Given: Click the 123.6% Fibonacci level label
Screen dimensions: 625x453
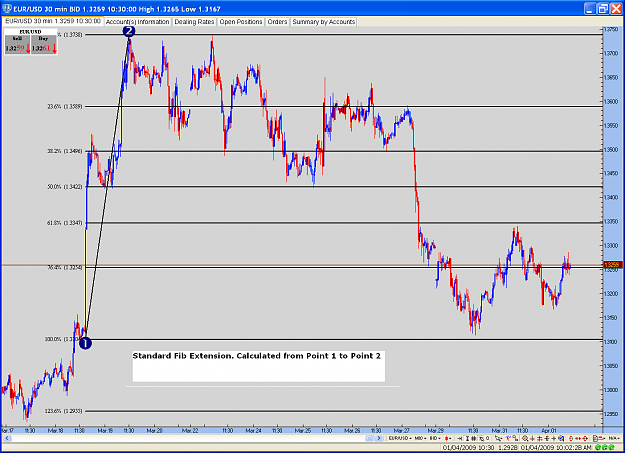Looking at the screenshot, I should (63, 411).
